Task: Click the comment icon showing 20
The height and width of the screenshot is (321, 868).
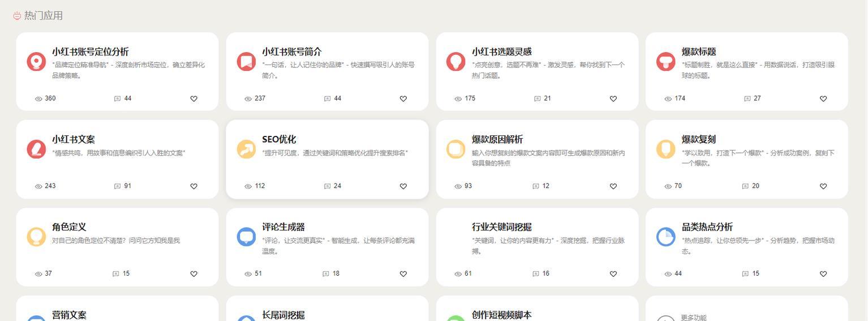Action: pyautogui.click(x=746, y=186)
